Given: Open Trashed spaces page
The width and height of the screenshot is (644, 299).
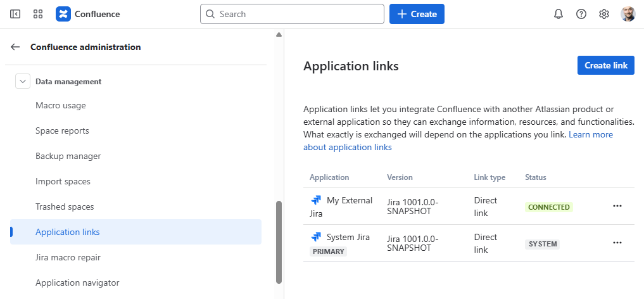Looking at the screenshot, I should click(x=65, y=207).
